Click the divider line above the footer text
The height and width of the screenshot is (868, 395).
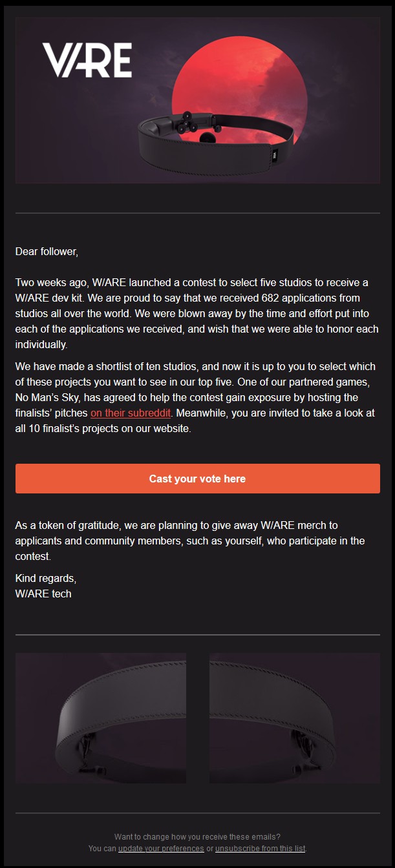point(197,813)
